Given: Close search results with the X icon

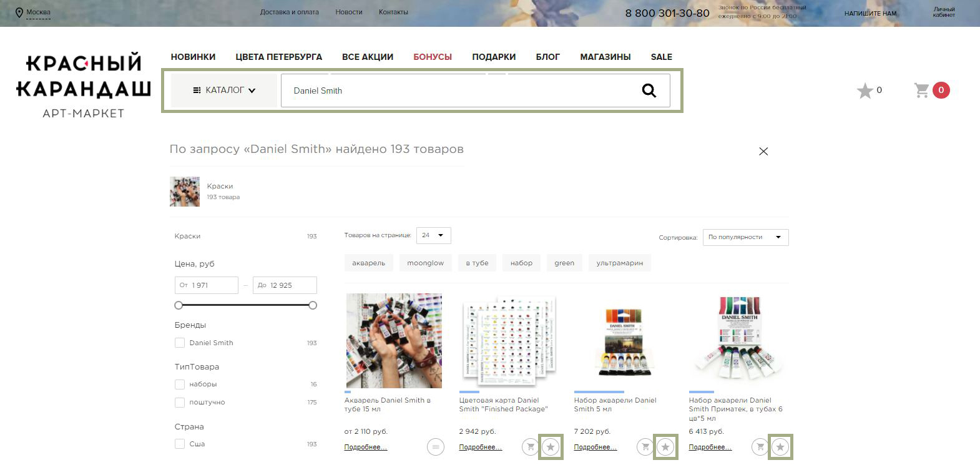Looking at the screenshot, I should click(763, 151).
